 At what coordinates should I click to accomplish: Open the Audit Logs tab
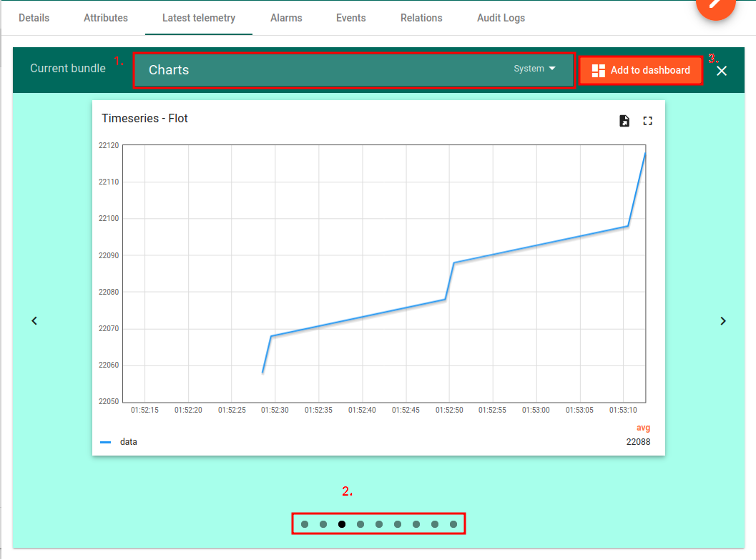click(501, 18)
